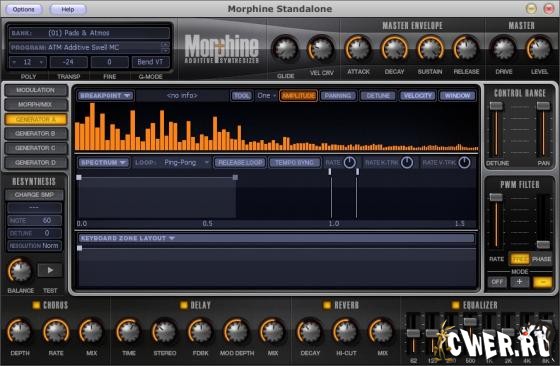This screenshot has height=366, width=560.
Task: Open the Options menu
Action: pyautogui.click(x=24, y=9)
